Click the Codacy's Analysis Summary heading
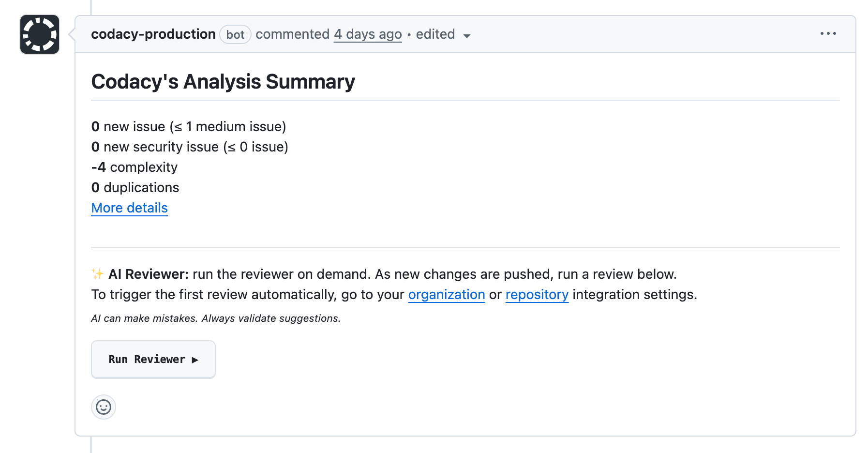This screenshot has width=868, height=453. [x=223, y=81]
